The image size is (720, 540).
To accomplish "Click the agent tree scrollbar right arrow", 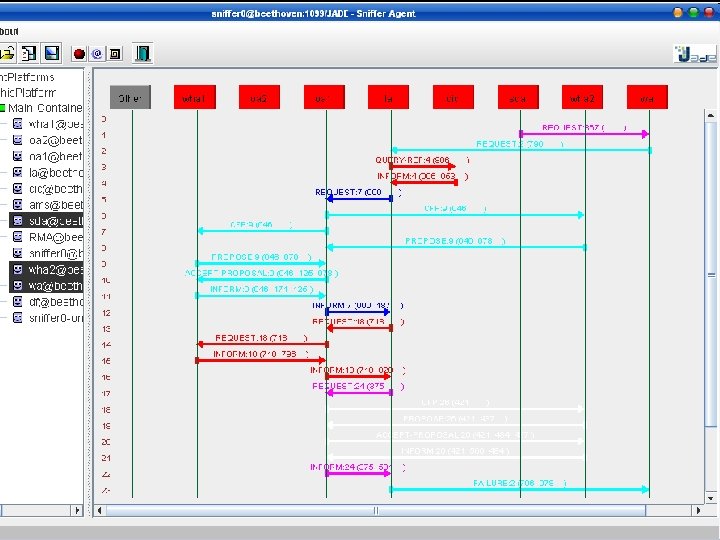I will [77, 510].
